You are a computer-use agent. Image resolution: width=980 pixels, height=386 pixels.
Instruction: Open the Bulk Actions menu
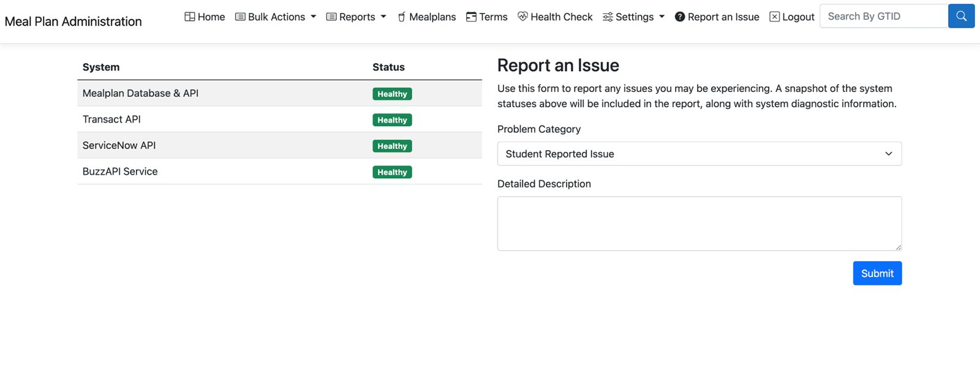point(276,17)
